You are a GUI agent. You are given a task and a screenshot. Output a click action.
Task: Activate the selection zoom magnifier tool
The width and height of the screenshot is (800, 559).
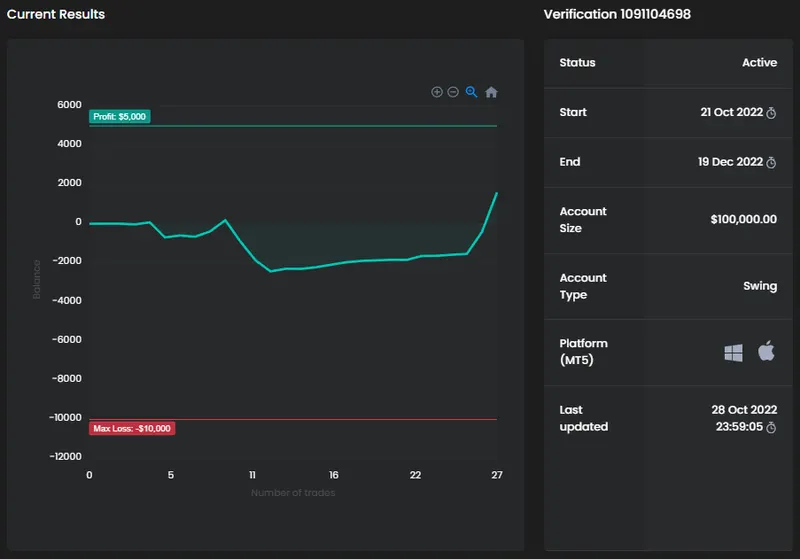coord(472,92)
